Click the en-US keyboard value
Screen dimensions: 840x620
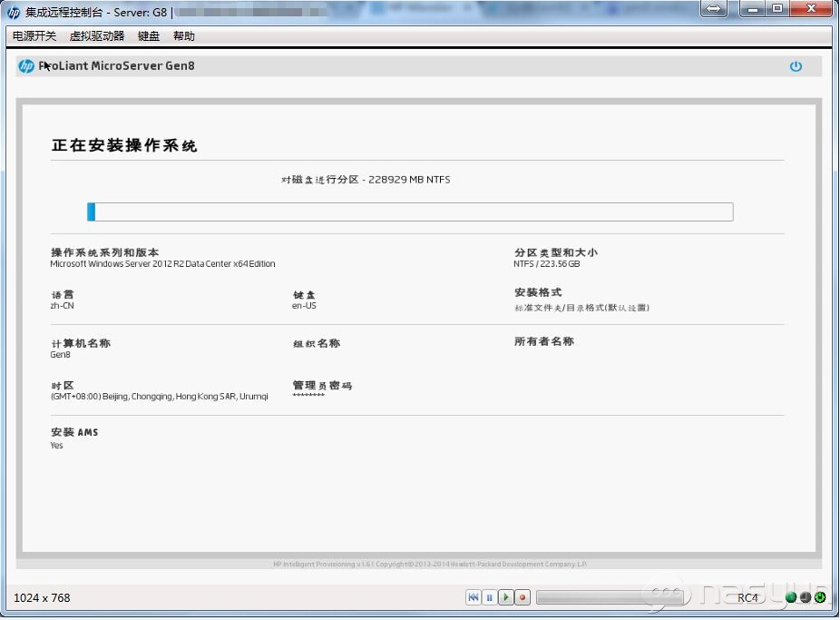click(304, 305)
